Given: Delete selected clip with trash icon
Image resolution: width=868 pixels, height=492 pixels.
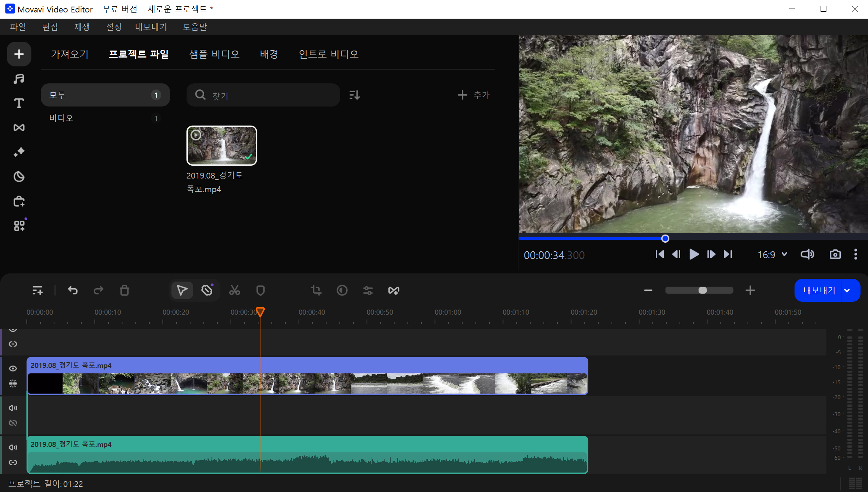Looking at the screenshot, I should pyautogui.click(x=124, y=290).
